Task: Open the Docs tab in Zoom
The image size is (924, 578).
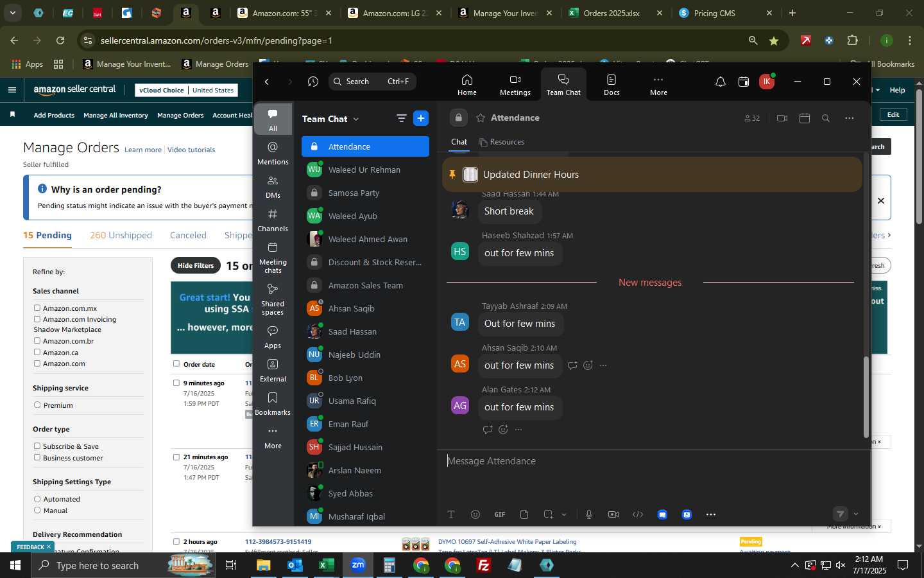Action: click(x=612, y=84)
